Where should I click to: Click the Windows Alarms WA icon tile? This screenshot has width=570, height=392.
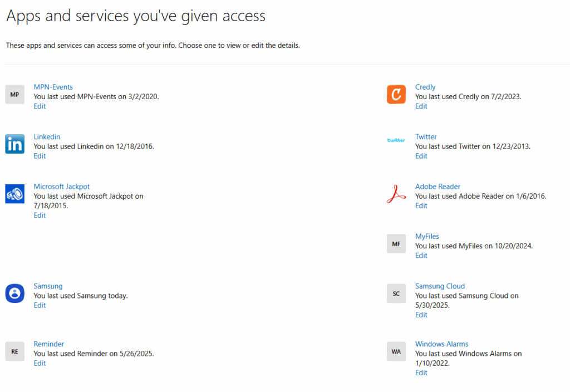coord(396,351)
